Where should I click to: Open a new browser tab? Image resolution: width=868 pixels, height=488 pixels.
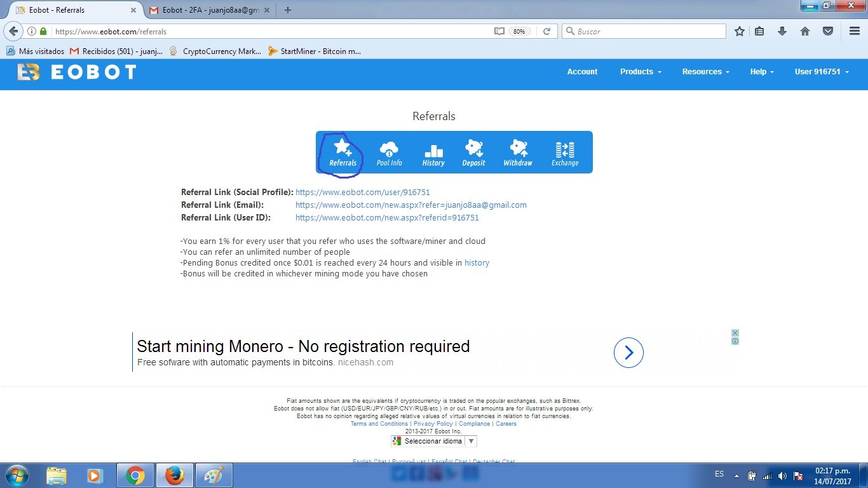pos(288,10)
